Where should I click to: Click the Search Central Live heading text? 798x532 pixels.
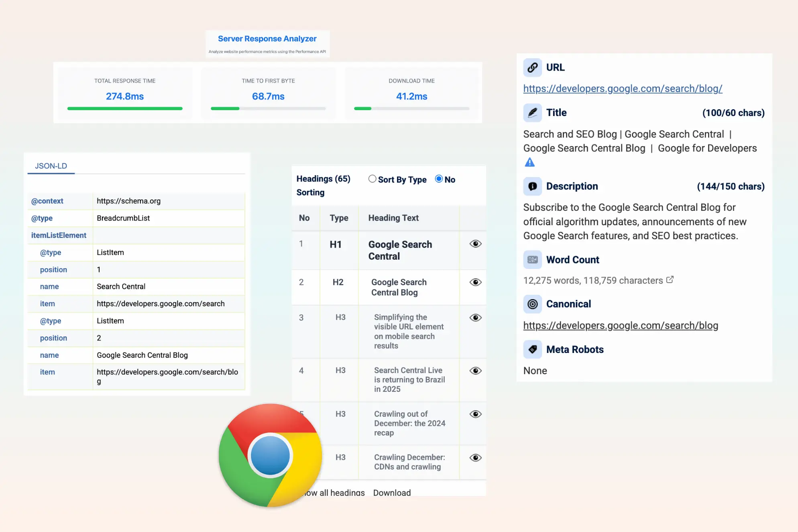pyautogui.click(x=409, y=380)
